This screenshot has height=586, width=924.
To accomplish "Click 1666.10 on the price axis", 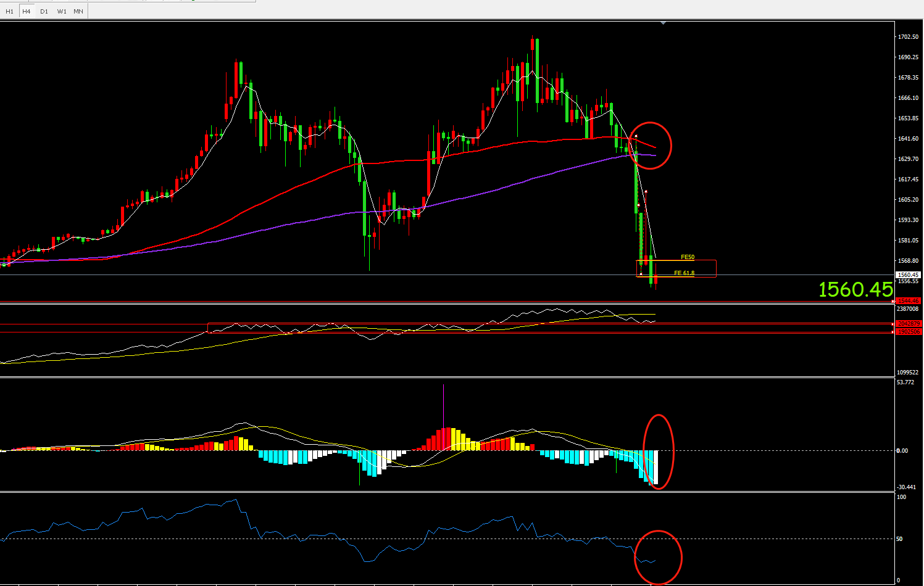I will [908, 98].
